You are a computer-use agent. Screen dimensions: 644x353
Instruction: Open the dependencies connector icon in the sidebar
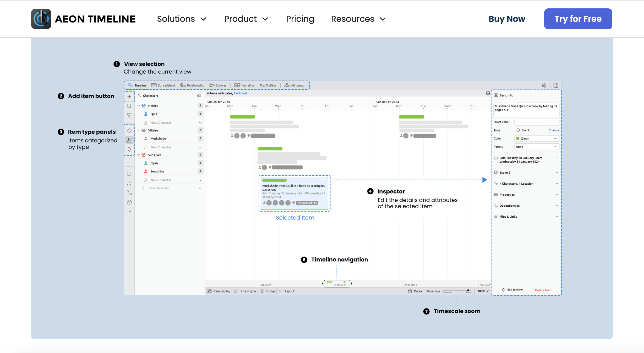click(129, 193)
